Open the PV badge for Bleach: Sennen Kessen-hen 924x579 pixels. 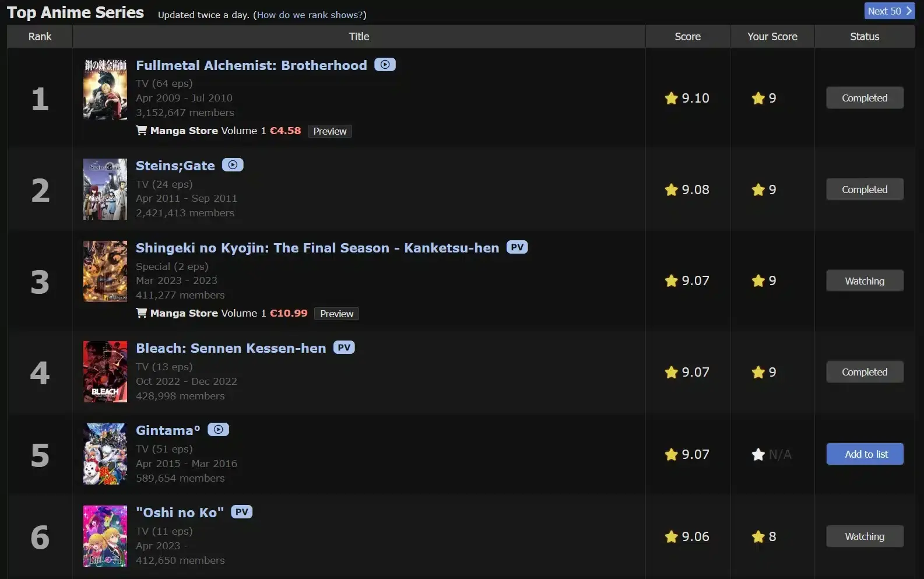coord(344,348)
